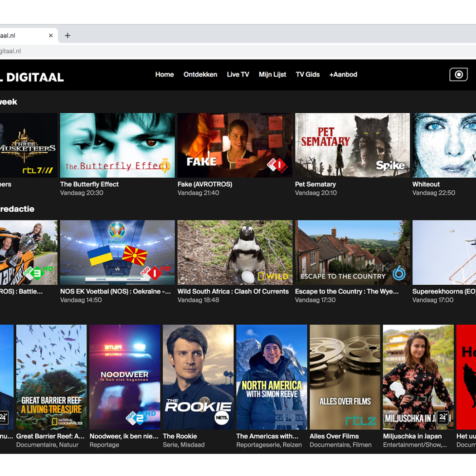The image size is (476, 476).
Task: Open the Euro 2020 Ukraine-Macedonia thumbnail
Action: click(117, 252)
